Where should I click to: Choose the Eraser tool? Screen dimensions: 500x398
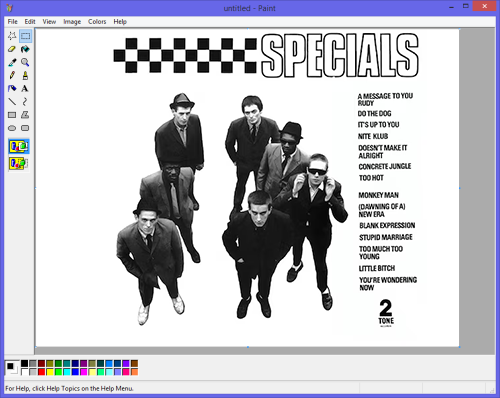12,49
